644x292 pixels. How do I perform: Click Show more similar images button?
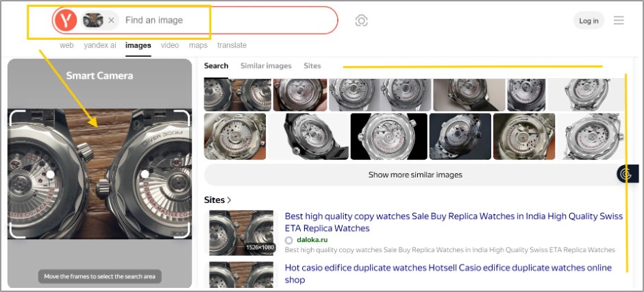(415, 175)
